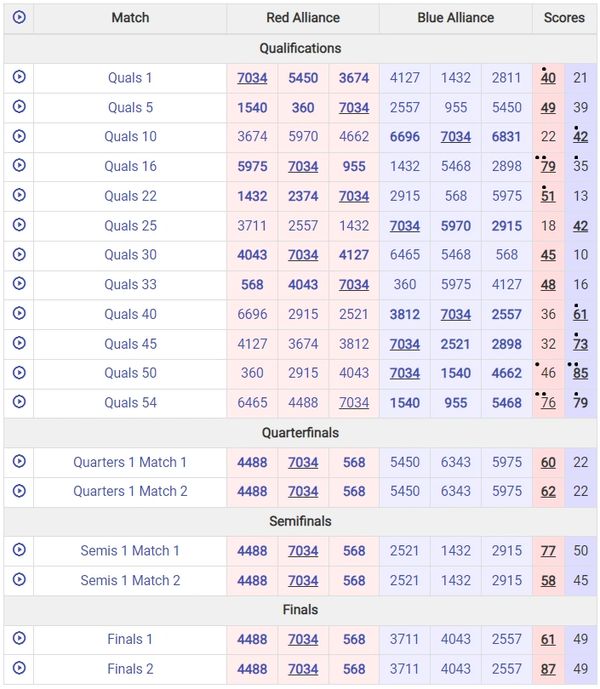Open team 5975 in the Quals 16 row
Viewport: 600px width, 689px height.
coord(252,166)
